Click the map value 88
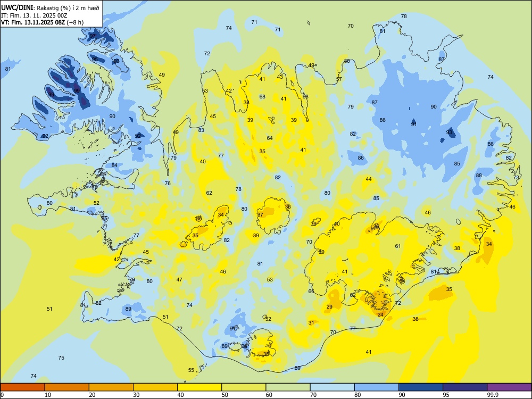 (479, 176)
